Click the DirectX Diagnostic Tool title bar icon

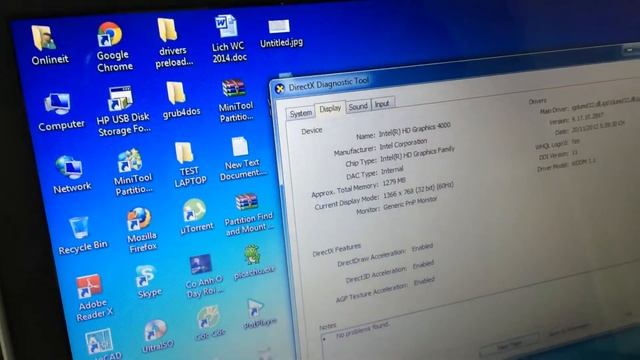pyautogui.click(x=280, y=89)
